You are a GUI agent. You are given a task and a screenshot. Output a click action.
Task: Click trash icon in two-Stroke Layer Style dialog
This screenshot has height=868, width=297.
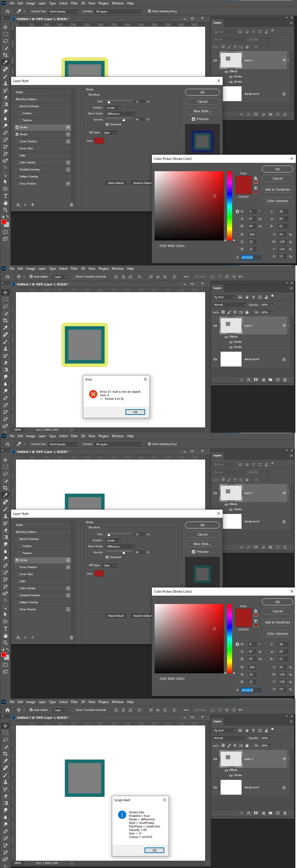pyautogui.click(x=71, y=204)
